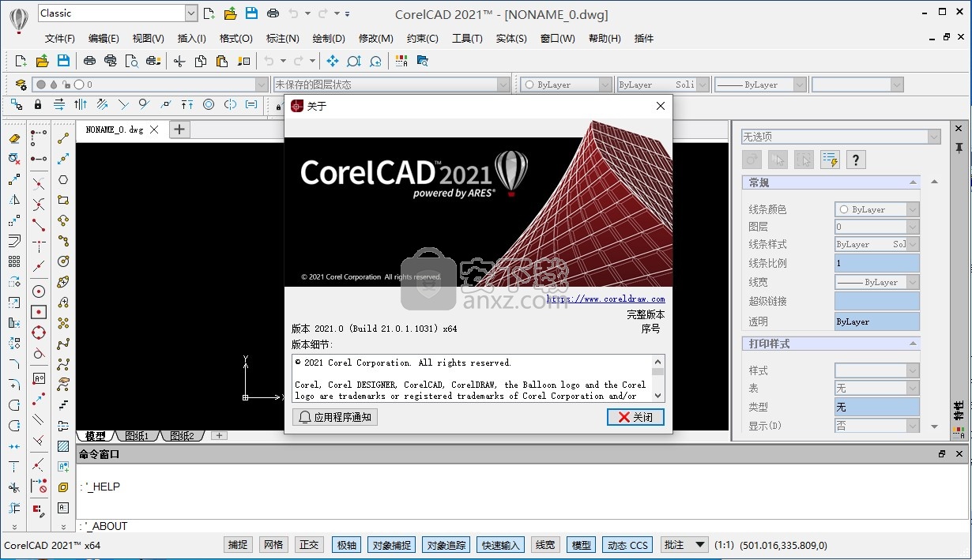Viewport: 972px width, 560px height.
Task: Select the Polygon hexagon tool
Action: point(63,179)
